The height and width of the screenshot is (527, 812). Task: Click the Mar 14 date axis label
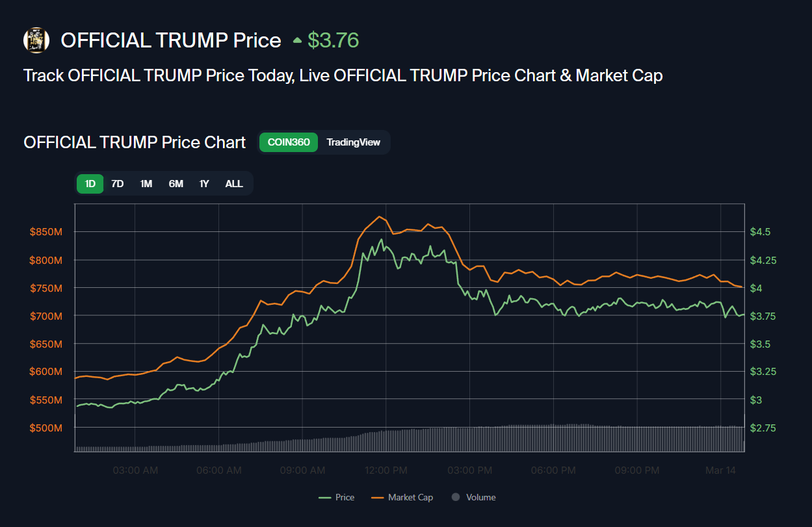[722, 470]
